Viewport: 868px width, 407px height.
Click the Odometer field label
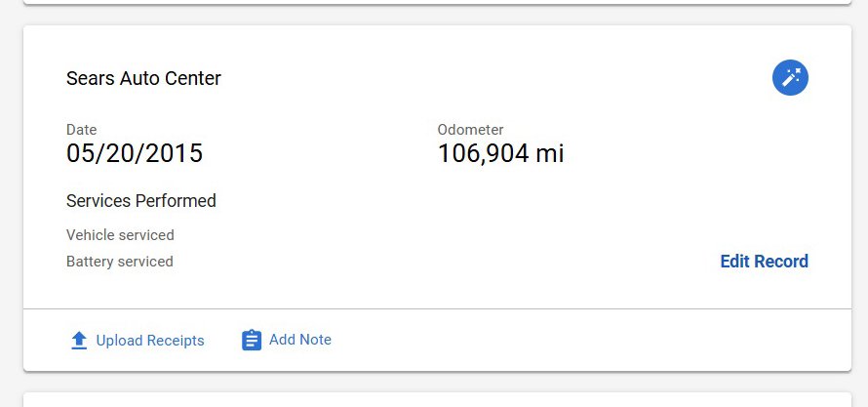coord(470,130)
